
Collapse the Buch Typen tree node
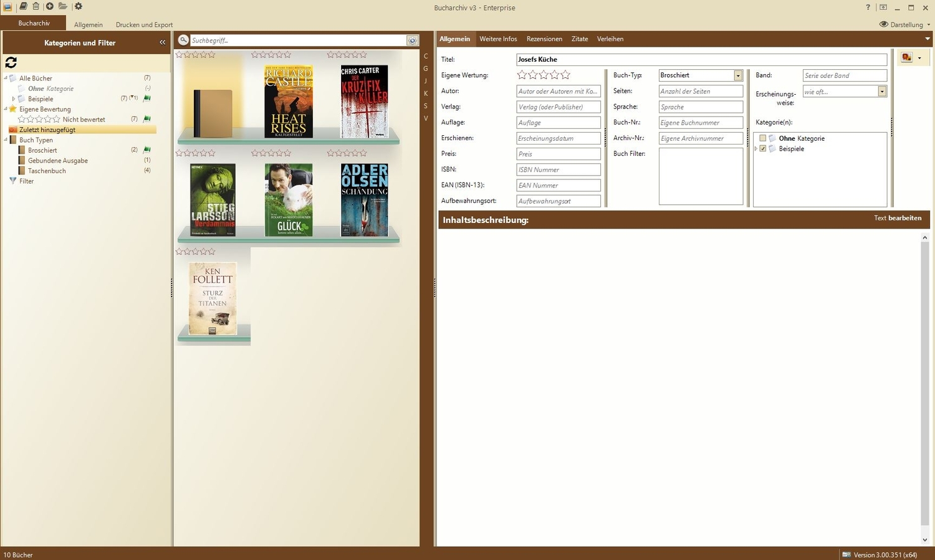[x=6, y=140]
